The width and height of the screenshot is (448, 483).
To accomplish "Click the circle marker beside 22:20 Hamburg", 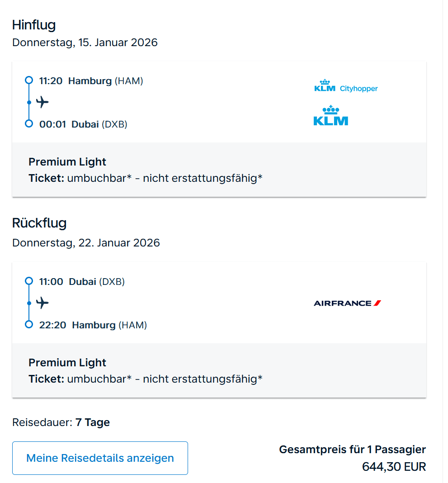I will tap(29, 324).
